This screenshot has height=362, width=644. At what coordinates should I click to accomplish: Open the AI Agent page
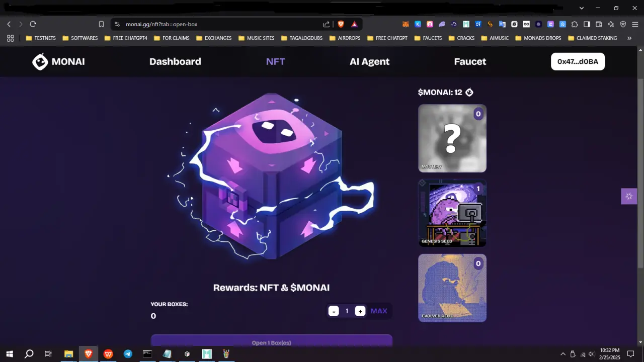tap(369, 61)
